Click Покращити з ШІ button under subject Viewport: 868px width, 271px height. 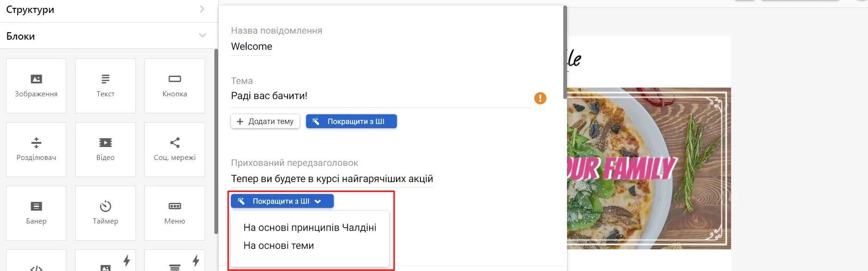pos(351,121)
